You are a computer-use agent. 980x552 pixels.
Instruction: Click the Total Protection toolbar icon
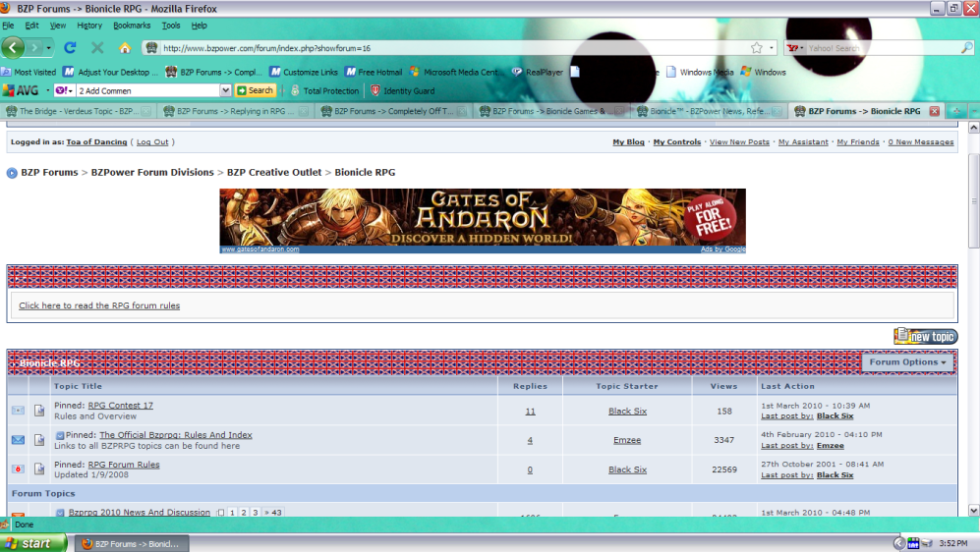click(296, 90)
